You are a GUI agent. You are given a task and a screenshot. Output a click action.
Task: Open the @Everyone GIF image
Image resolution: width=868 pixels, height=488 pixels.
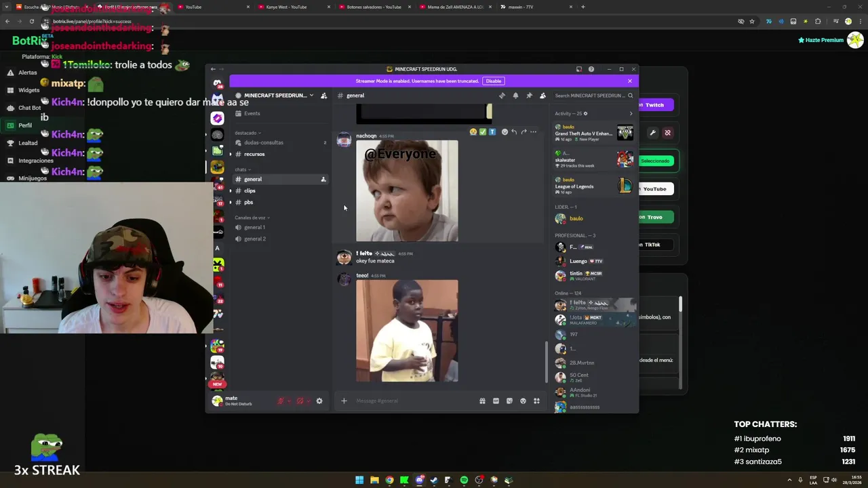coord(407,190)
